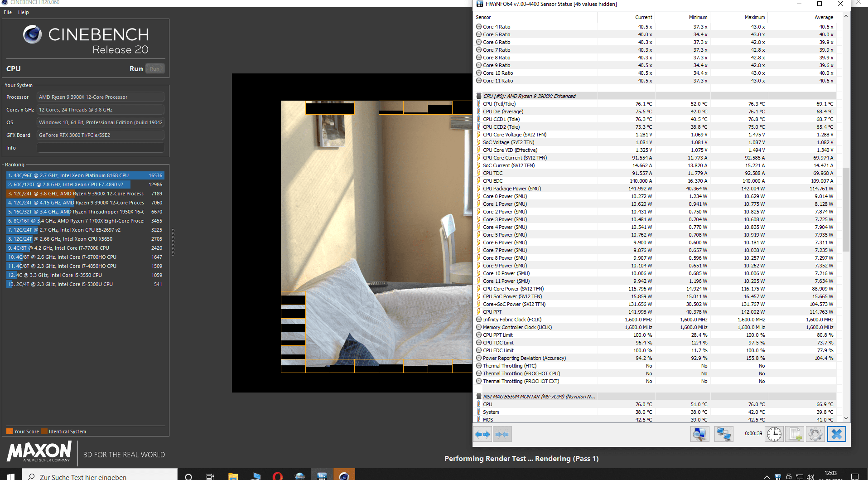Start logging with the sheet-plus icon in HWiNFO
The image size is (868, 480).
point(795,434)
